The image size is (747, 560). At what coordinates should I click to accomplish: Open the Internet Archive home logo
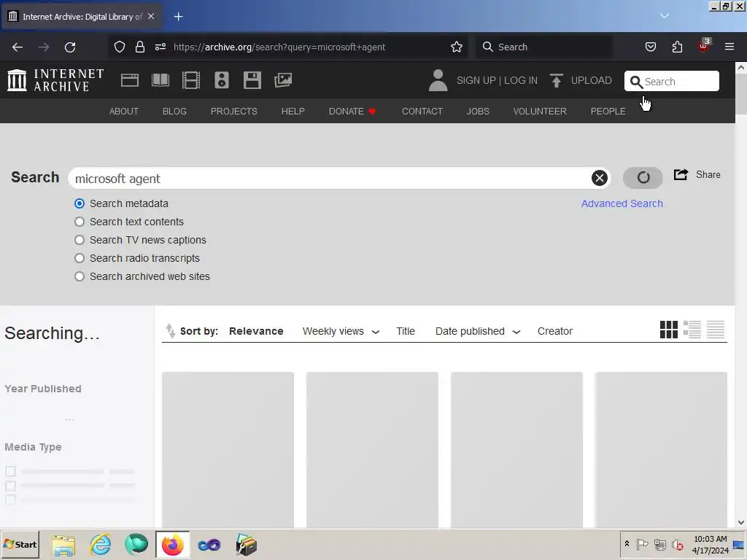pyautogui.click(x=55, y=80)
